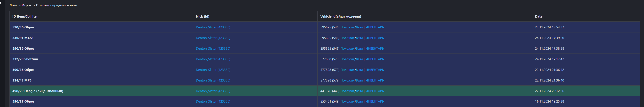Click the 'Nick (id)' column header
Screen dimensions: 644x107
[202, 16]
